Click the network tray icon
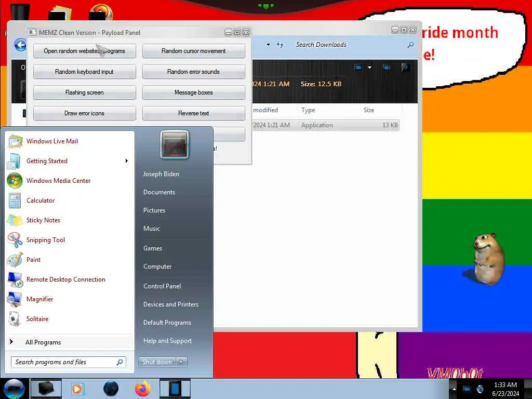The width and height of the screenshot is (532, 399). click(x=467, y=389)
